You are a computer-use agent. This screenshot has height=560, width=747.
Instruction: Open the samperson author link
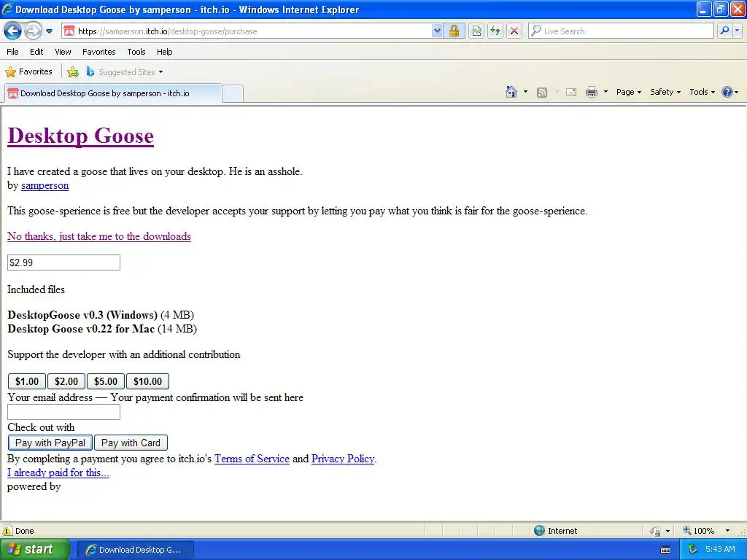pos(44,186)
